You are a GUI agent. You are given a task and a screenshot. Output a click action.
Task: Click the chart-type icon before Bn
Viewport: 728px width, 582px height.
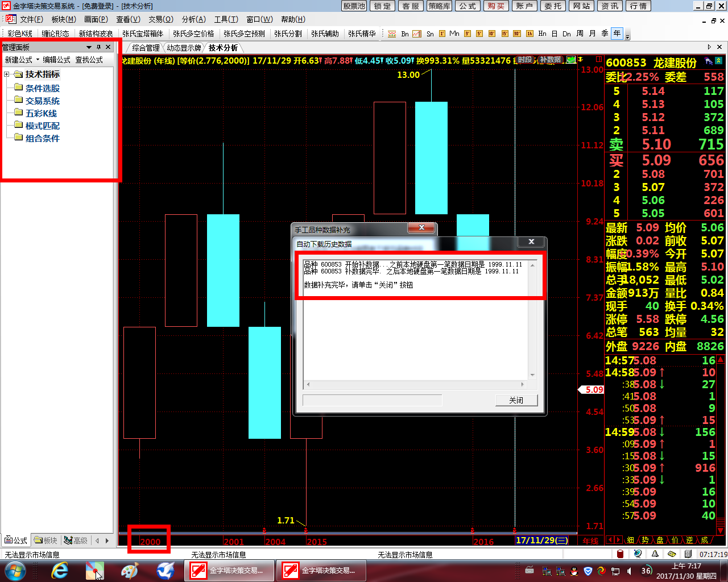[x=392, y=34]
